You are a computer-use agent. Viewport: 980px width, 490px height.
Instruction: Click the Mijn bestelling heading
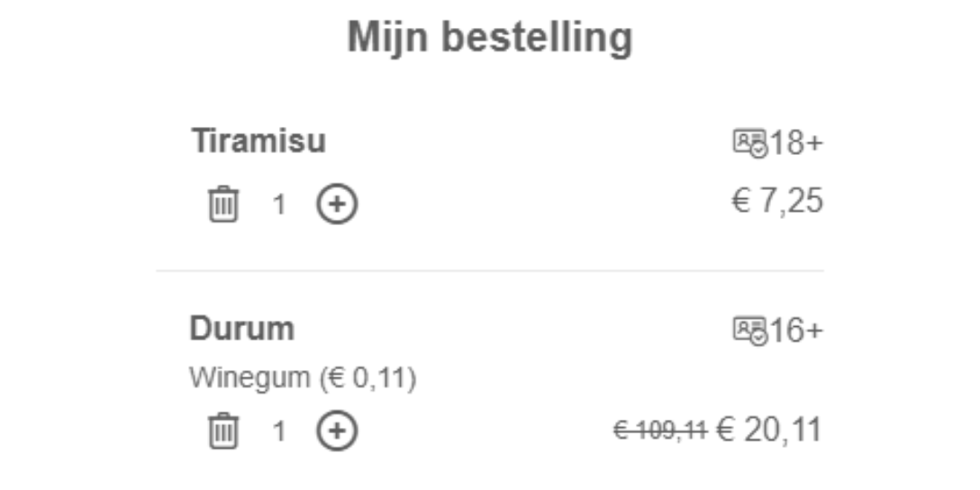490,39
